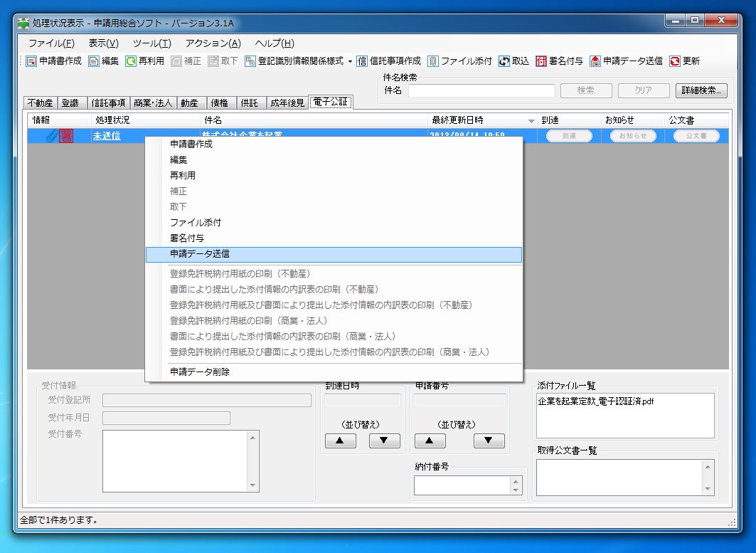
Task: Click the application icon in the title bar
Action: pos(23,23)
